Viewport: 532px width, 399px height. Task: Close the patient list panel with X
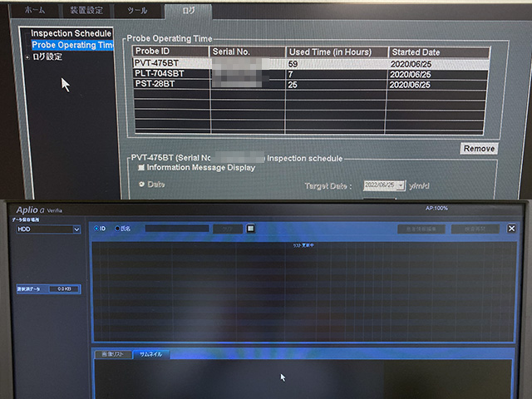pyautogui.click(x=511, y=229)
